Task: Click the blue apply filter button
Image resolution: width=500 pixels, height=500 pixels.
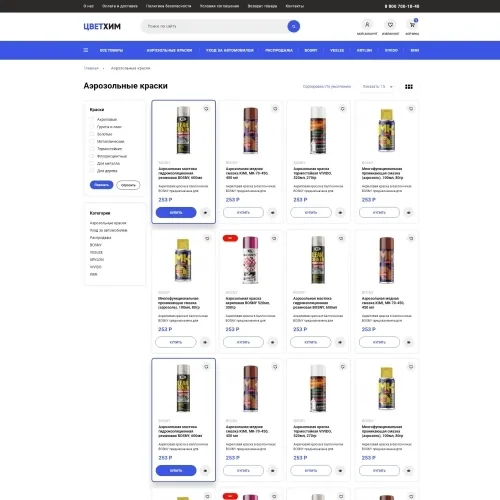Action: [102, 185]
